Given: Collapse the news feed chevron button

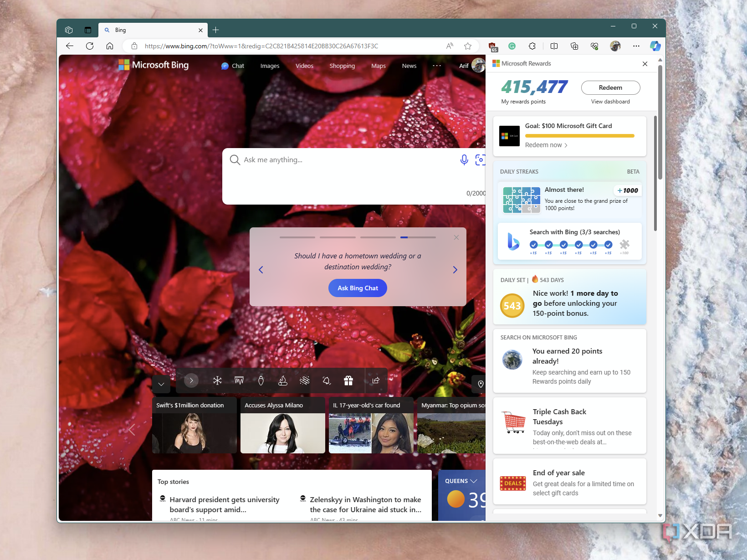Looking at the screenshot, I should [x=161, y=384].
